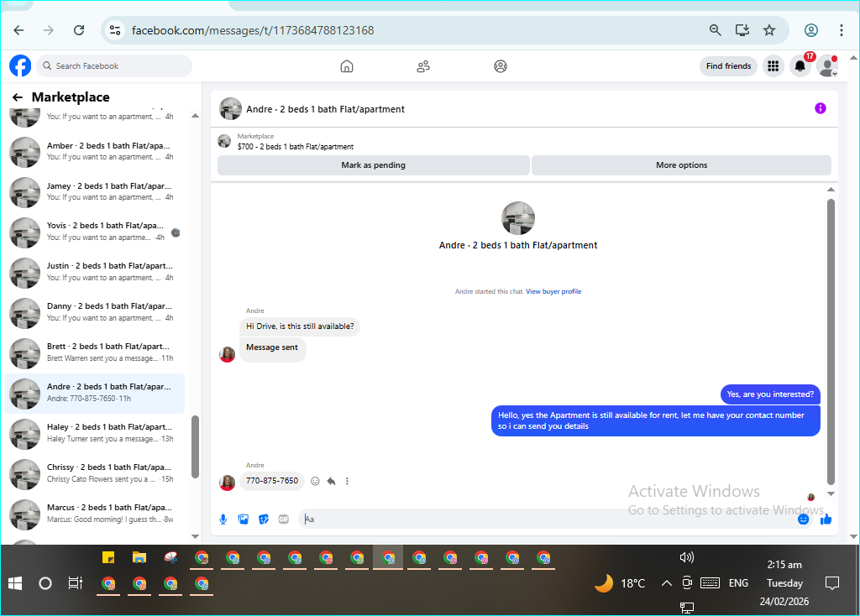The image size is (860, 616).
Task: Open the notifications bell
Action: [800, 66]
